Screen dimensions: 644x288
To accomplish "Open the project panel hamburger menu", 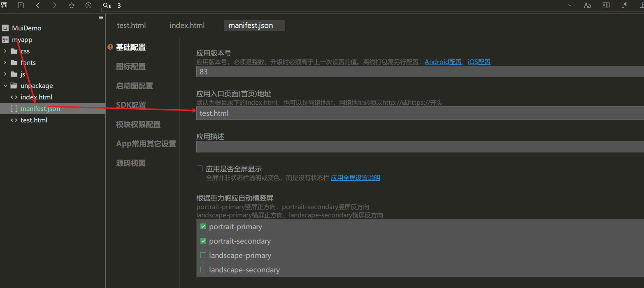I will 101,17.
